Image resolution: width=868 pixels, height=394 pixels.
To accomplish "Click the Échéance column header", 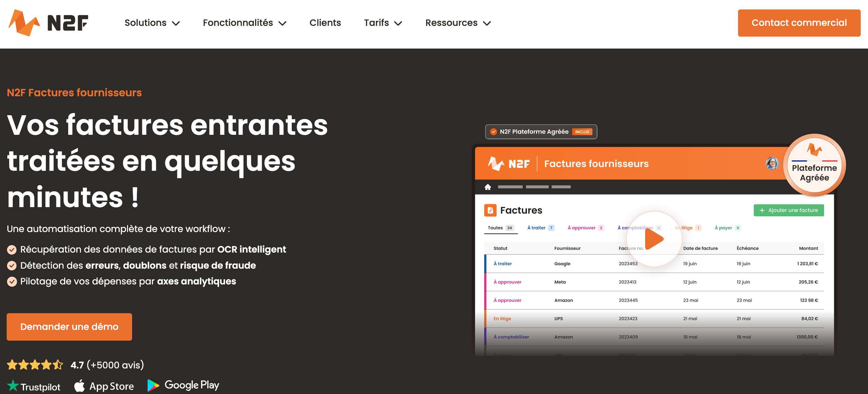I will pyautogui.click(x=747, y=248).
